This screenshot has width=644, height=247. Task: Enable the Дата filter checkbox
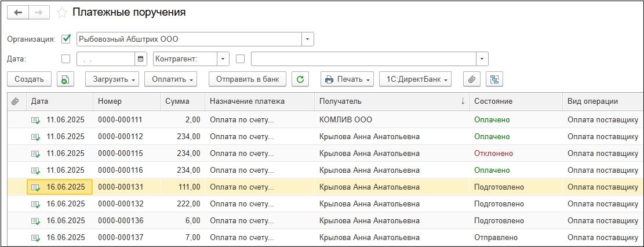coord(66,59)
